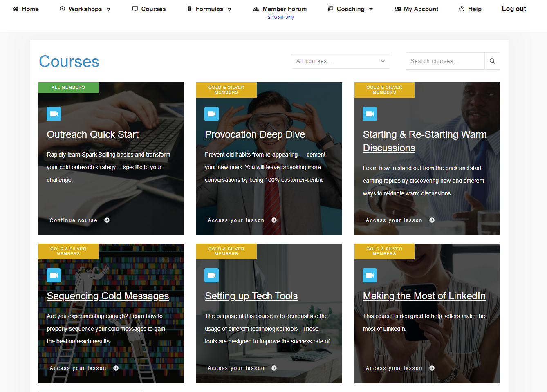Open the Help menu item
Screen dimensions: 547x392
(470, 9)
